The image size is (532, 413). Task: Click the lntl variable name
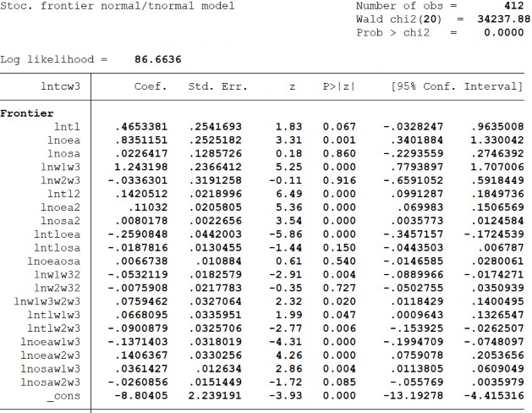tap(66, 126)
